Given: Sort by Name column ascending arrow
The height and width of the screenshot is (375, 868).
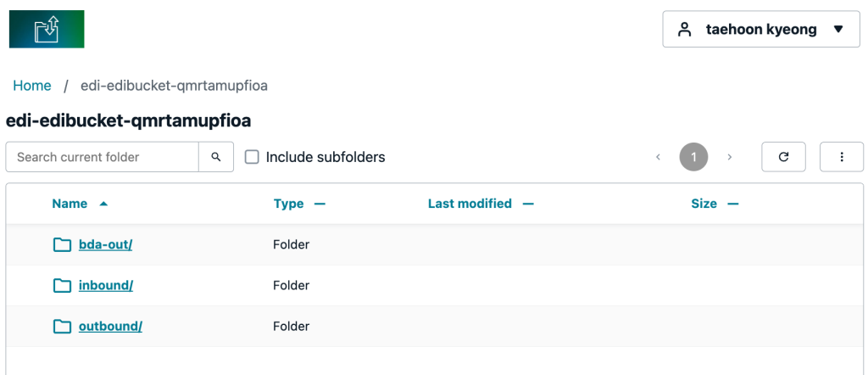Looking at the screenshot, I should (103, 204).
